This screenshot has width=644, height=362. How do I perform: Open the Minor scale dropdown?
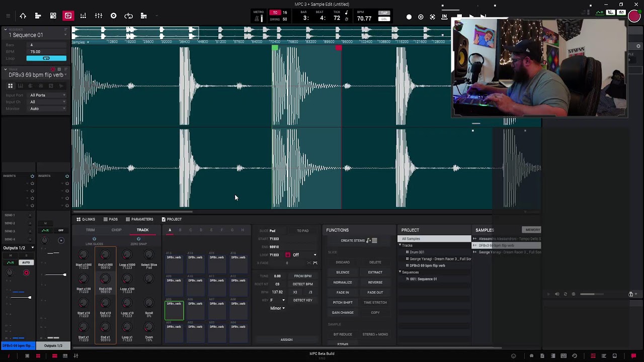[x=277, y=308]
